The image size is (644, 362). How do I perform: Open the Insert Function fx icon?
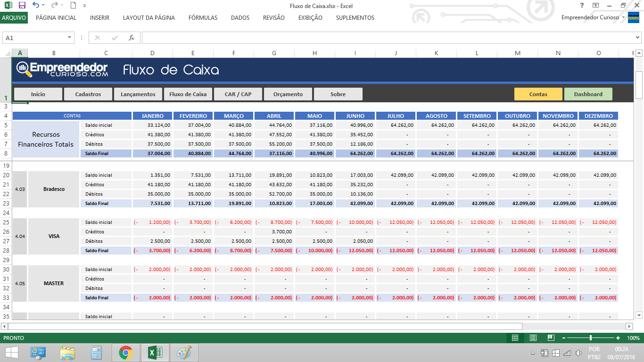click(x=132, y=38)
